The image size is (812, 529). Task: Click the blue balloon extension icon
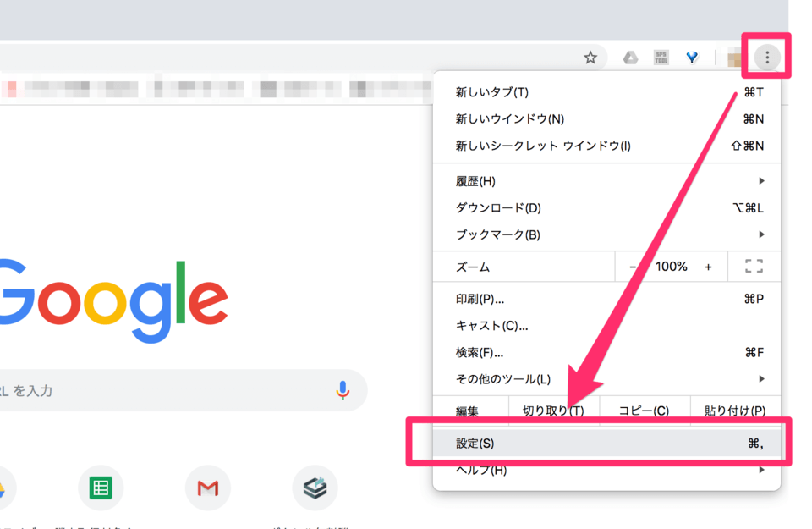[x=692, y=57]
